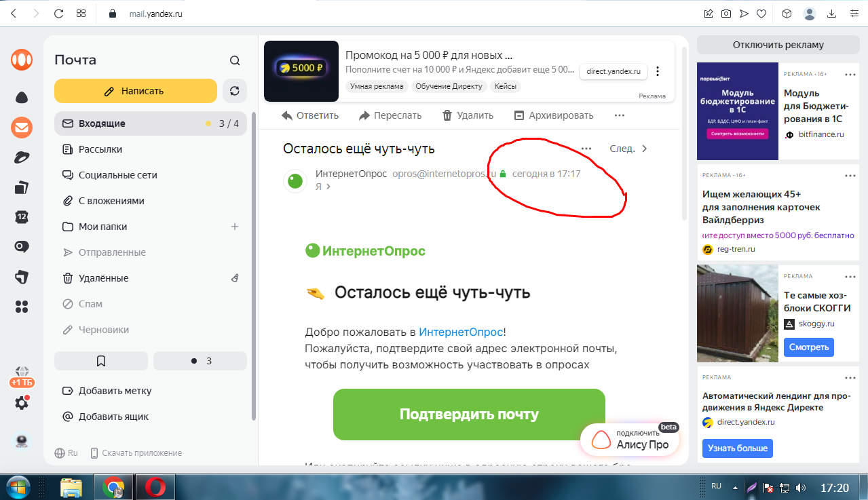Image resolution: width=868 pixels, height=500 pixels.
Task: Click volume speaker icon in system tray
Action: 801,487
